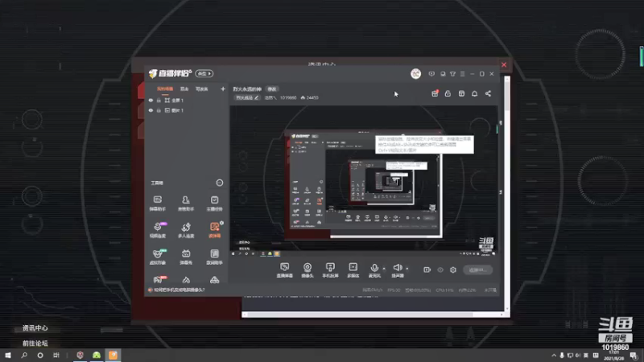Click the stream preview canvas
This screenshot has height=362, width=644.
tap(364, 182)
